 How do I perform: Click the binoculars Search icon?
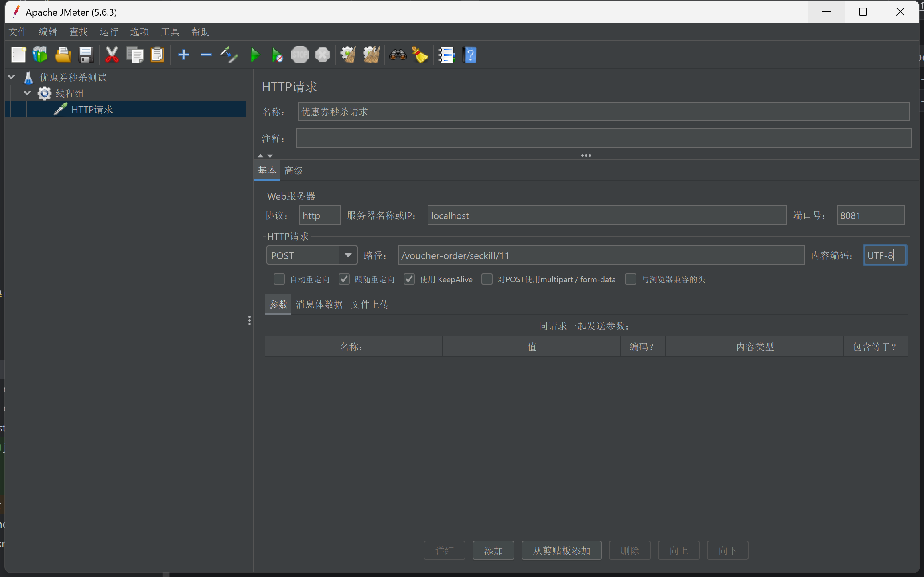click(x=398, y=55)
